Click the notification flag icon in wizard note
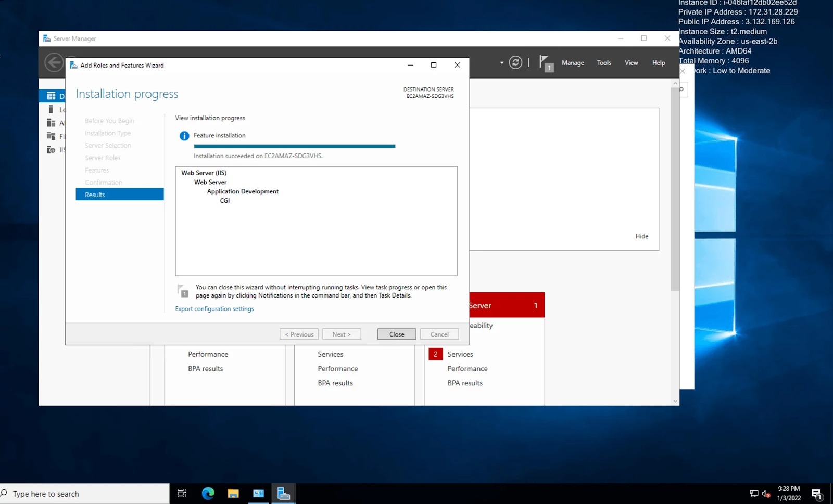833x504 pixels. point(183,291)
